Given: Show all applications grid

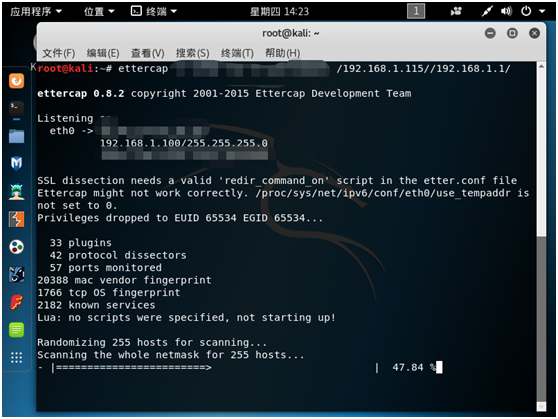Looking at the screenshot, I should [x=16, y=357].
